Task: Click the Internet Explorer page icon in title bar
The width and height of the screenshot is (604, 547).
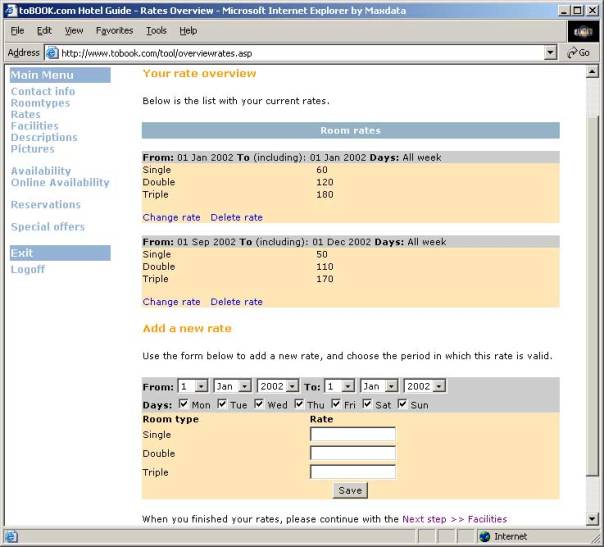Action: (x=10, y=9)
